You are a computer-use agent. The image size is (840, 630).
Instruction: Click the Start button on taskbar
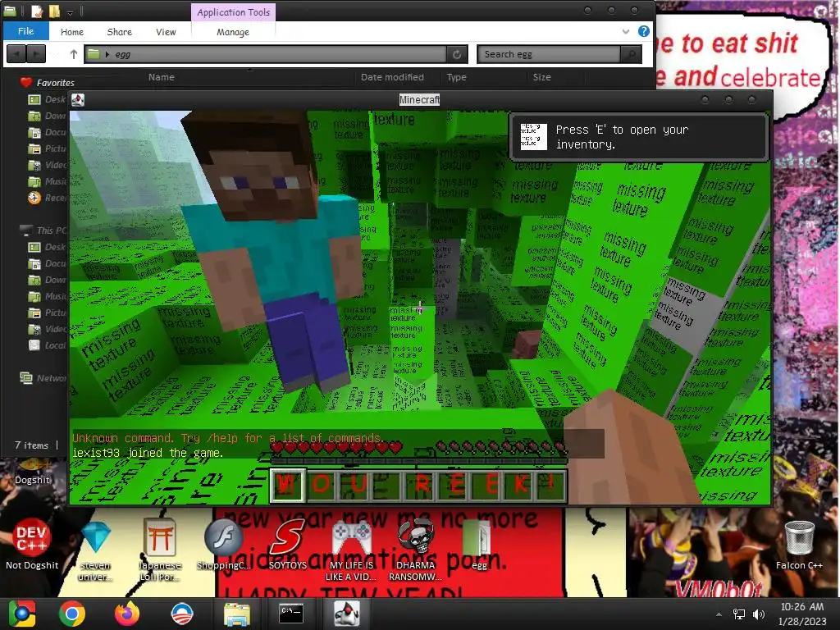[22, 614]
